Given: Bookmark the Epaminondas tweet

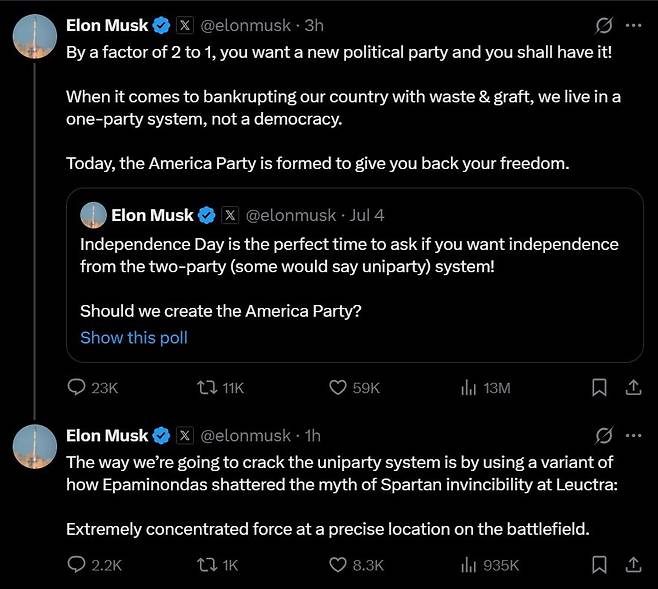Looking at the screenshot, I should 599,565.
